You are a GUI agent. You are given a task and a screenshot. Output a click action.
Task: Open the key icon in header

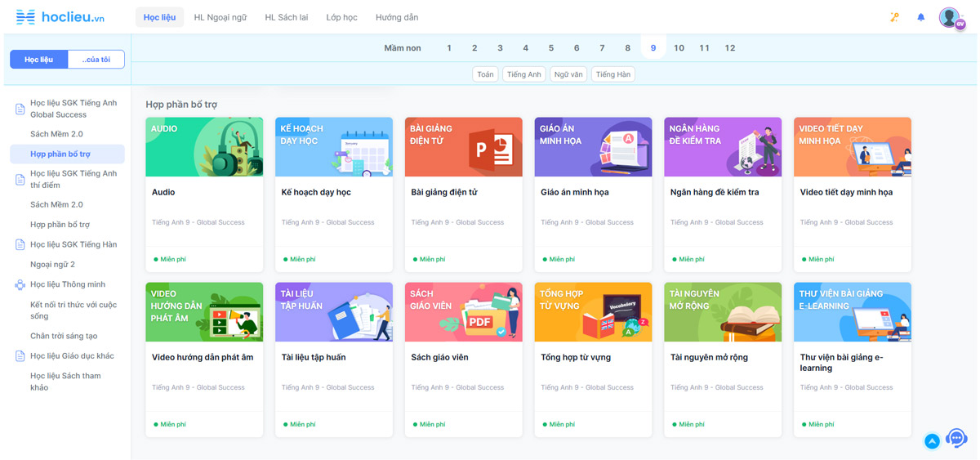894,17
